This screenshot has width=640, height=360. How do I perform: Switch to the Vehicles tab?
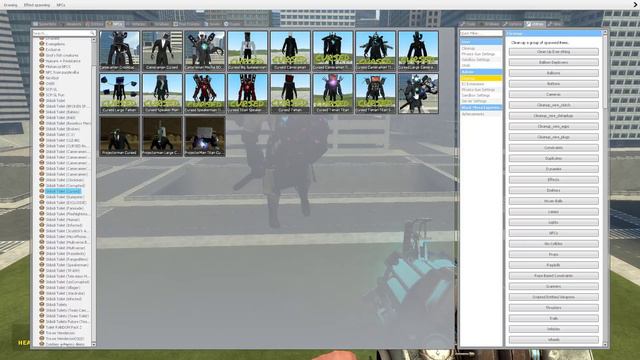coord(137,24)
